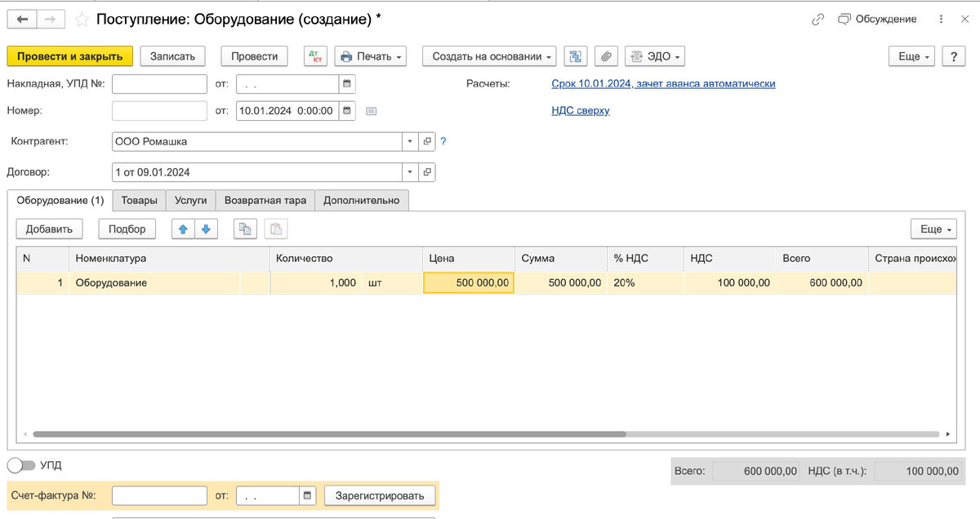This screenshot has width=980, height=519.
Task: Open help with question mark button
Action: point(954,56)
